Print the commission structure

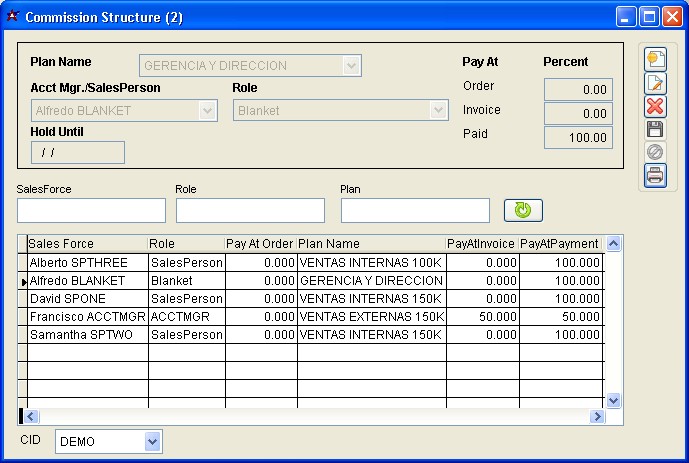[x=655, y=176]
